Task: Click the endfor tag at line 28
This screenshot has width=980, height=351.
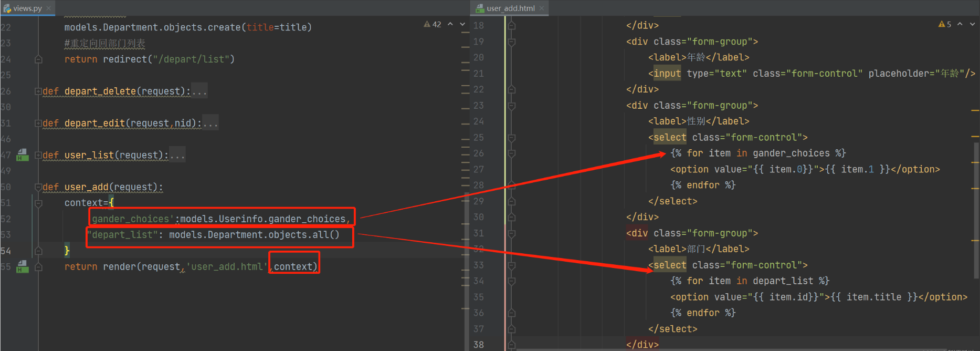Action: pos(703,185)
